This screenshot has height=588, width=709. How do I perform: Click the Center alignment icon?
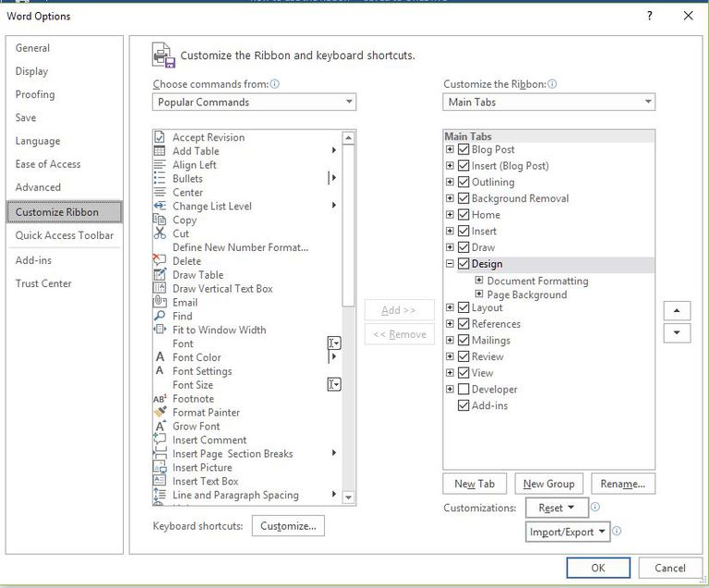click(x=160, y=192)
